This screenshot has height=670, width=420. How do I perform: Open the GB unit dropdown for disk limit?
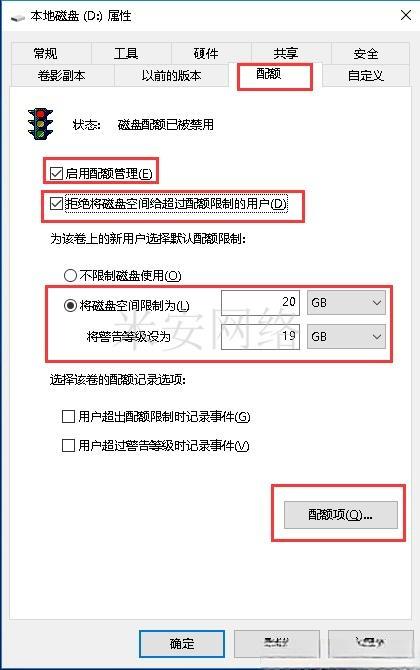coord(347,303)
